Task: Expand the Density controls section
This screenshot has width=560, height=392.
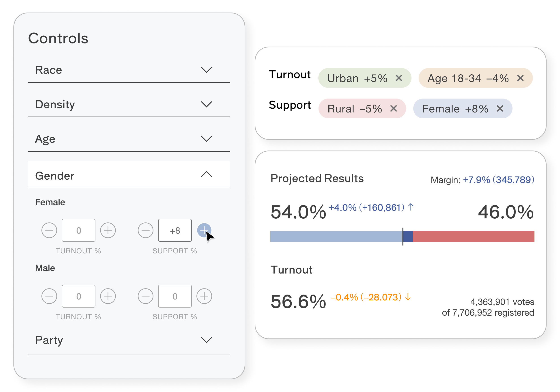Action: (206, 104)
